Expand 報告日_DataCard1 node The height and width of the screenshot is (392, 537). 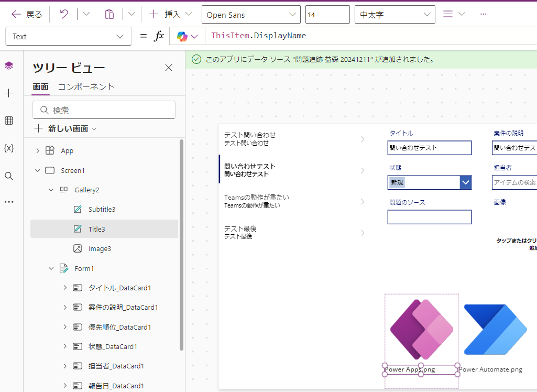(x=65, y=386)
